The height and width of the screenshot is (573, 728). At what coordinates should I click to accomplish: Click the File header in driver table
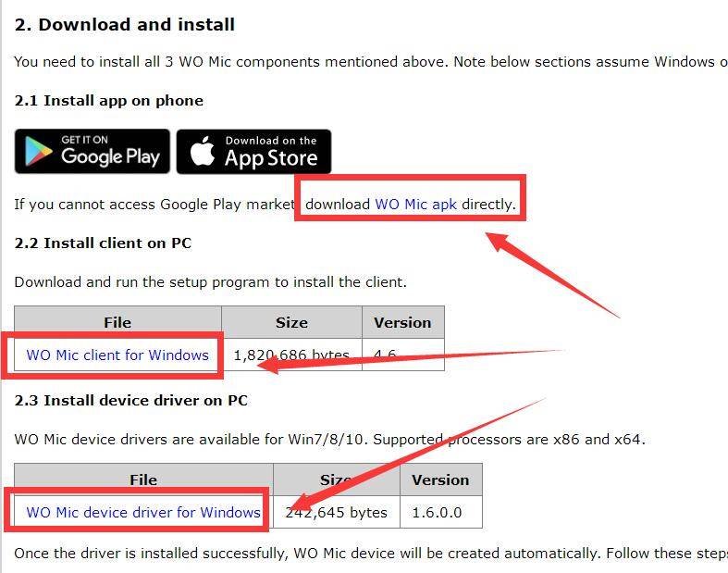[x=143, y=480]
